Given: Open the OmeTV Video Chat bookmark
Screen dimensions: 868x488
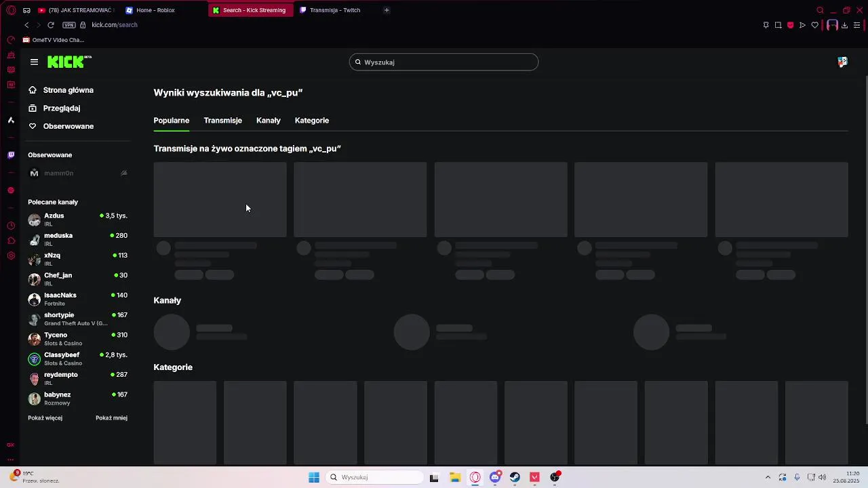Looking at the screenshot, I should (x=53, y=40).
